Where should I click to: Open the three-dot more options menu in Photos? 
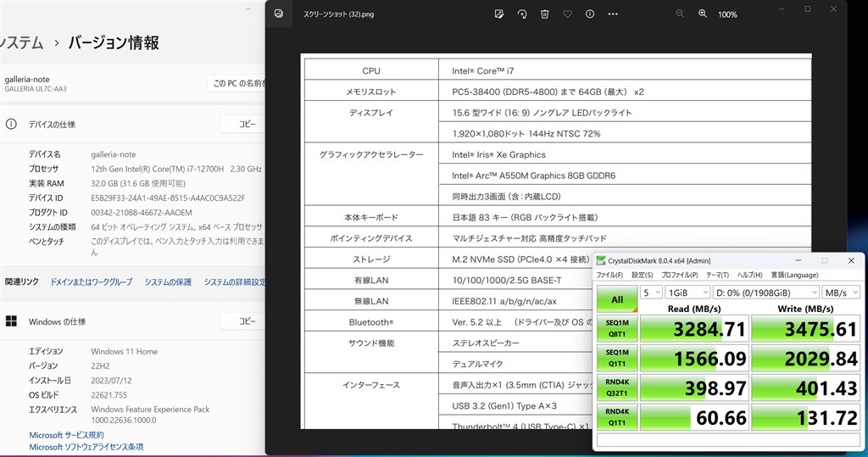point(613,14)
